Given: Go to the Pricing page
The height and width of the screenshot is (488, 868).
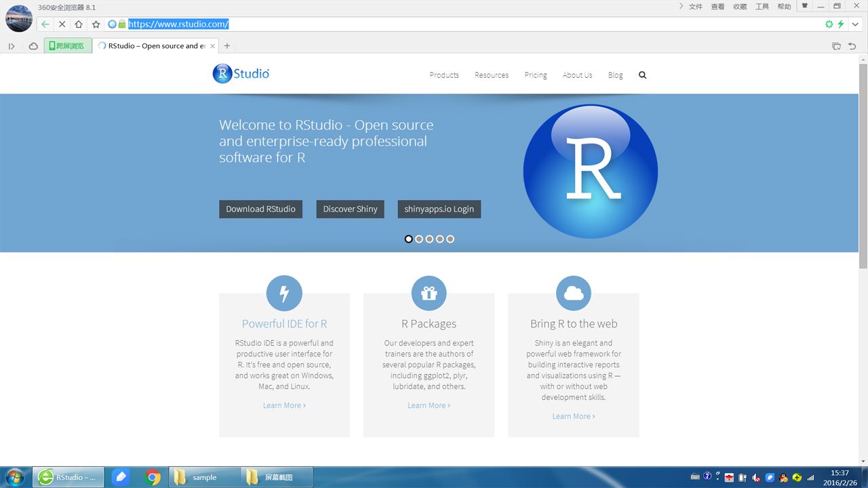Looking at the screenshot, I should (x=536, y=75).
